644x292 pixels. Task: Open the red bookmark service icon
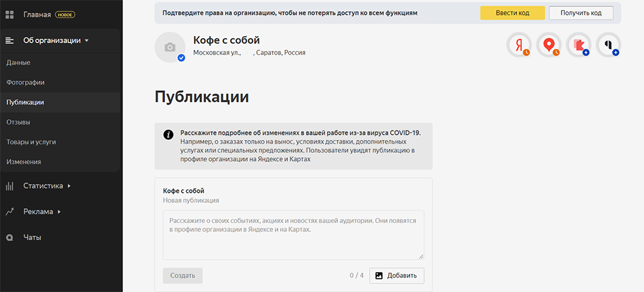point(579,45)
